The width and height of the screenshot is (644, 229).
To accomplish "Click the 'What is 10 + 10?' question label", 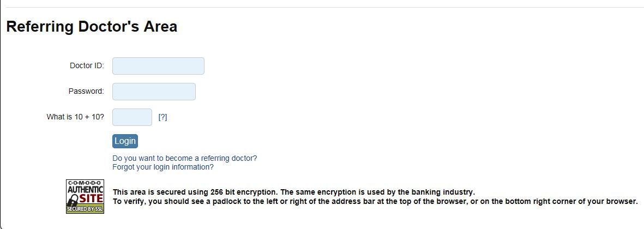I will (x=75, y=117).
